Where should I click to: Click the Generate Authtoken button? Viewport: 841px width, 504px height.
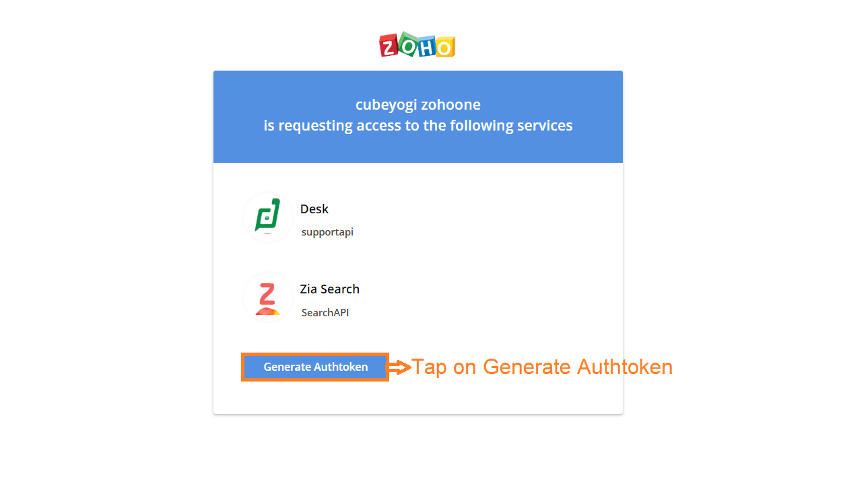coord(315,367)
